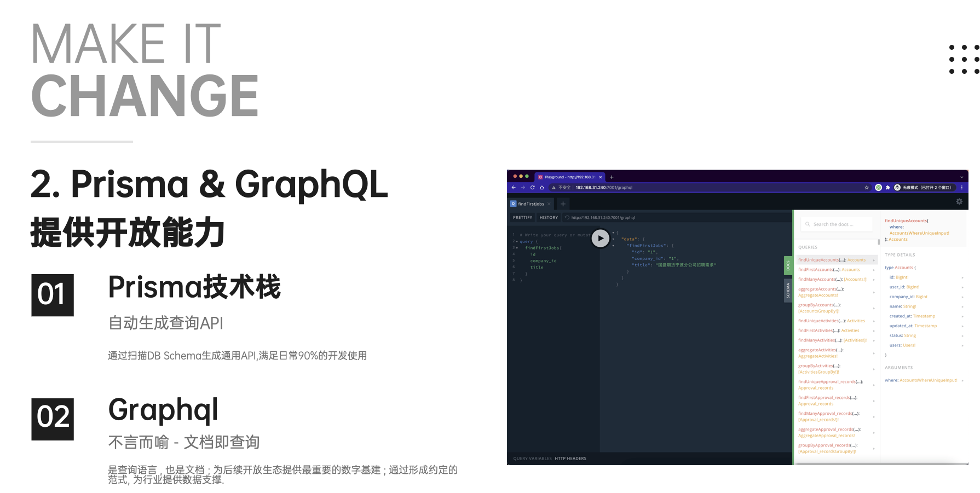Open findFirstApproval_records query in docs
The width and height of the screenshot is (980, 493).
pos(836,401)
